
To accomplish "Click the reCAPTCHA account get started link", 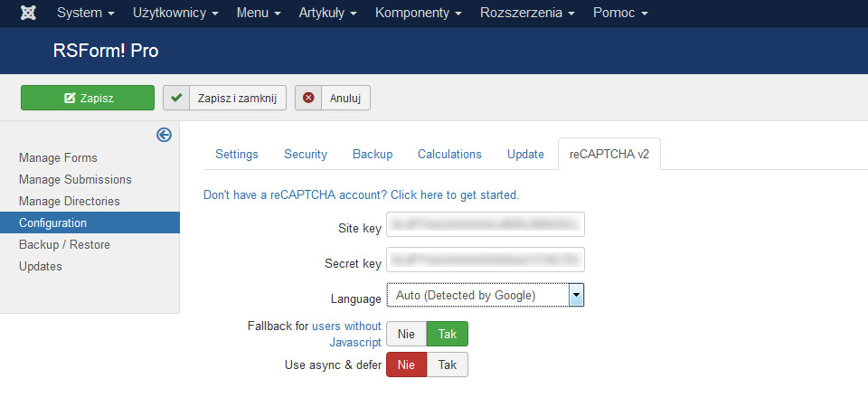I will coord(362,195).
